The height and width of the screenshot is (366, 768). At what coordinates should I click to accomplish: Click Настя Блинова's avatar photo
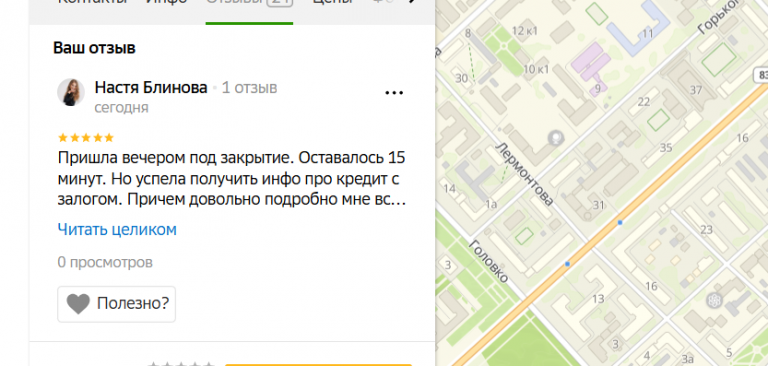coord(71,92)
